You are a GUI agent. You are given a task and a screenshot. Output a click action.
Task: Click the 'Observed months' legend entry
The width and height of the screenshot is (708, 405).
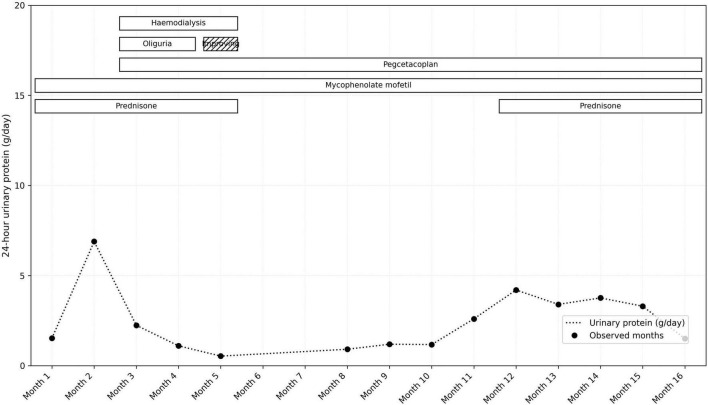(615, 335)
